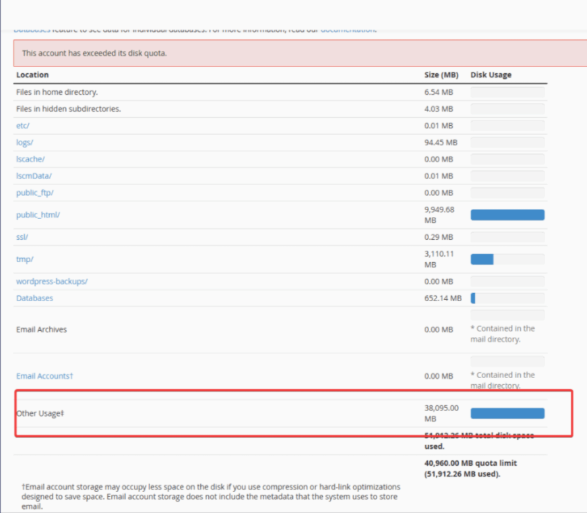Image resolution: width=587 pixels, height=523 pixels.
Task: Select the 'Files in home directory.' row text
Action: (x=57, y=92)
